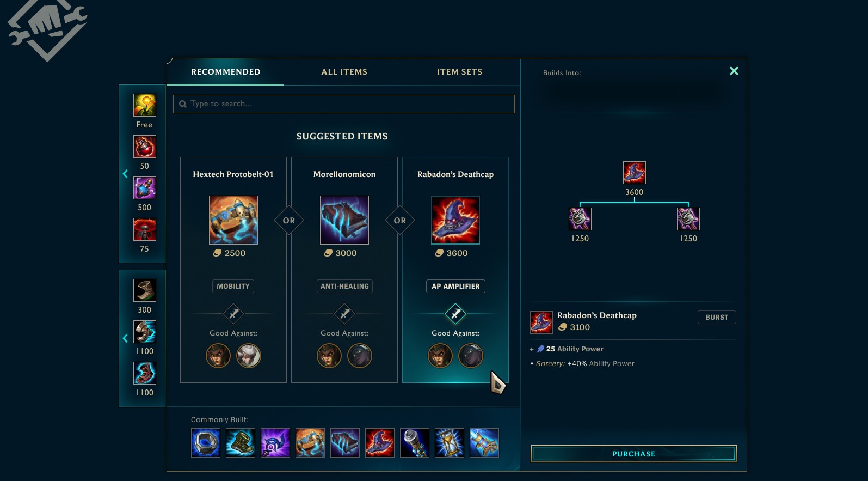Open the Item Sets tab
The image size is (868, 481).
pyautogui.click(x=460, y=72)
